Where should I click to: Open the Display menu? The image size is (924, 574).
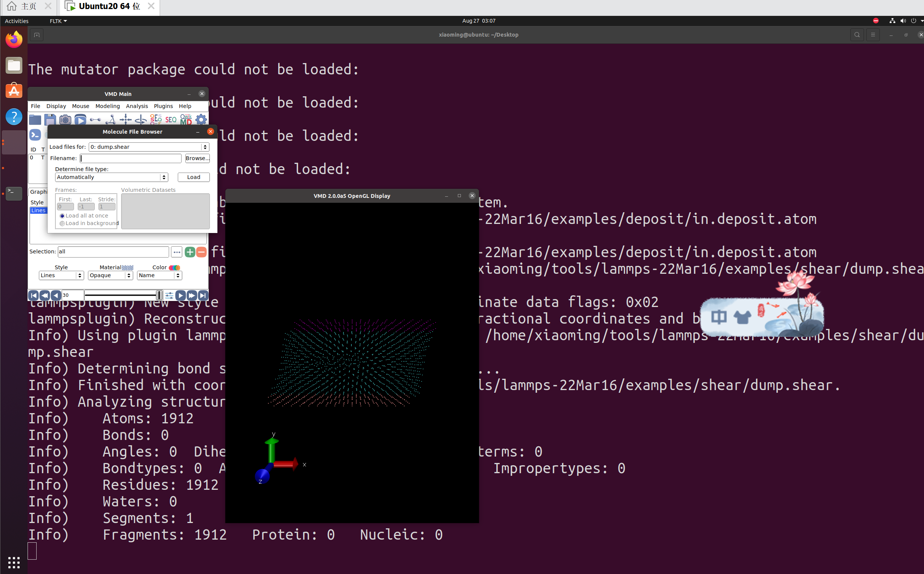[x=56, y=106]
